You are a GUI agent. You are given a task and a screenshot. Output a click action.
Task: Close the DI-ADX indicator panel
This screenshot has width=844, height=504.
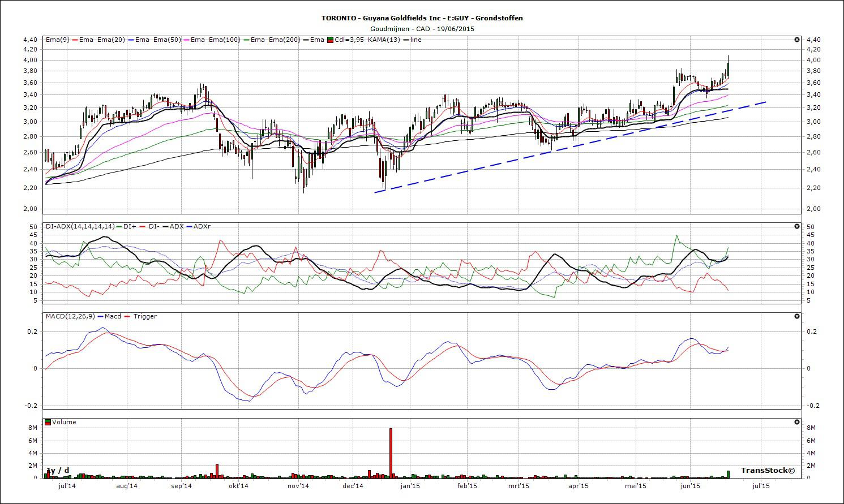tap(797, 226)
